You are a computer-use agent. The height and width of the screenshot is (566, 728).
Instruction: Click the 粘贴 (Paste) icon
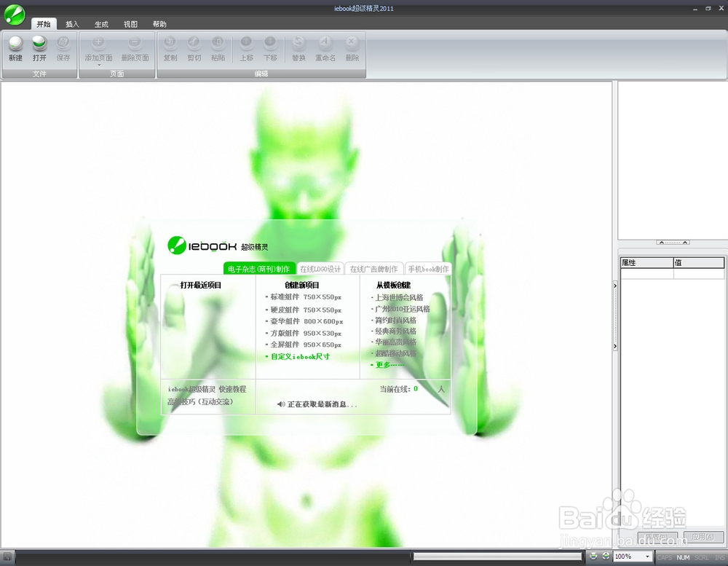coord(218,43)
